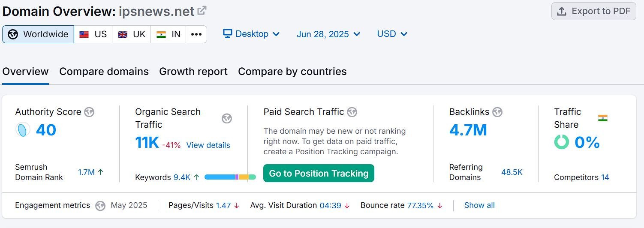Image resolution: width=644 pixels, height=228 pixels.
Task: Click India flag icon beside Traffic Share
Action: click(x=603, y=118)
